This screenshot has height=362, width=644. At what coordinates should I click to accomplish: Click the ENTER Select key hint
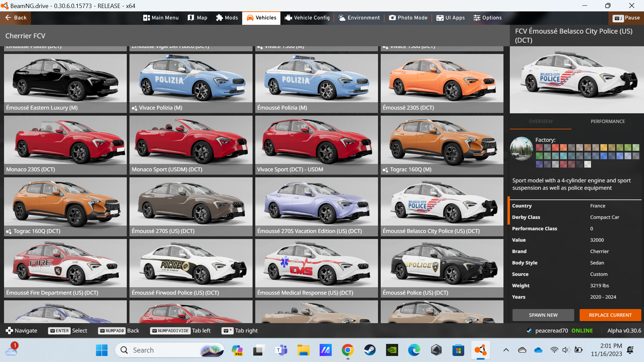point(67,330)
